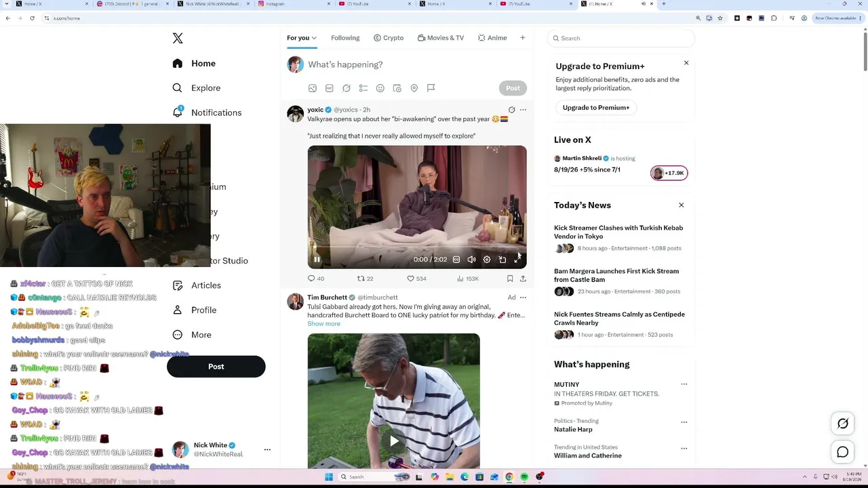The width and height of the screenshot is (868, 488).
Task: Schedule the post using the calendar icon
Action: tap(397, 88)
